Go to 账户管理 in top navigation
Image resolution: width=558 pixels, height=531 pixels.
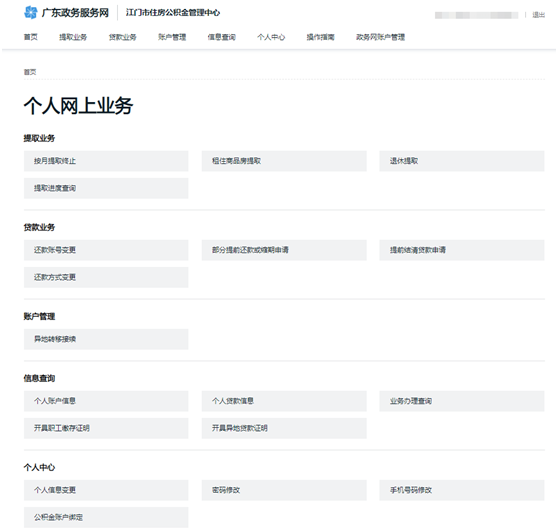pyautogui.click(x=172, y=37)
